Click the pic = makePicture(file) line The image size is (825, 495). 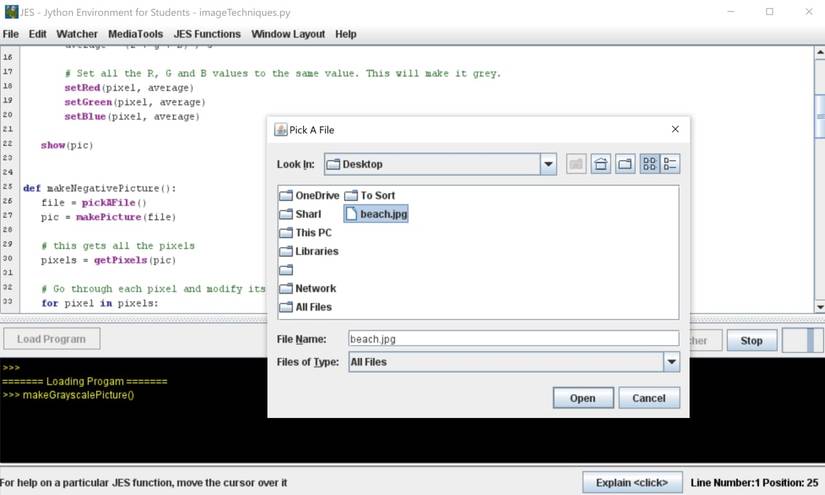(108, 217)
